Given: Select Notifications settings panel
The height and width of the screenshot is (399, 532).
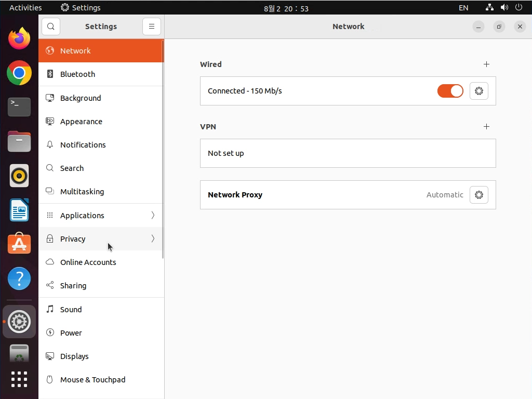Looking at the screenshot, I should tap(101, 144).
